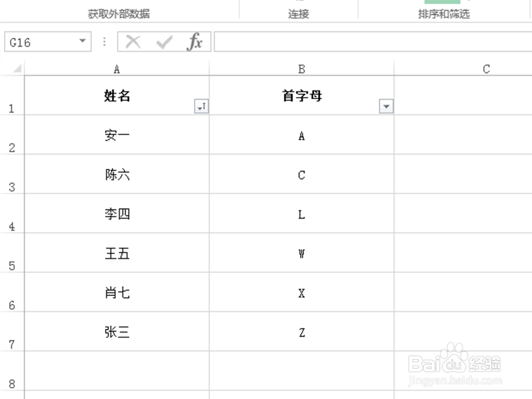Select the cell containing 陈六
532x399 pixels.
117,174
